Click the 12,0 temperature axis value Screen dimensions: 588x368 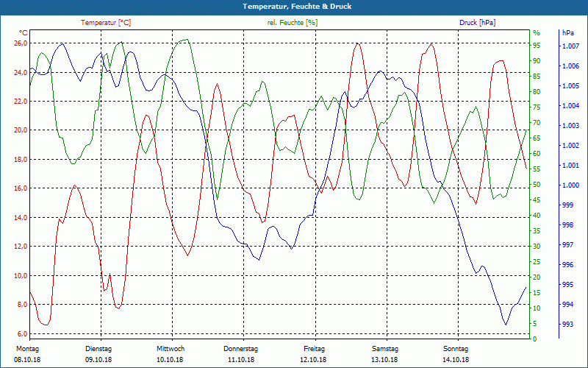(x=21, y=247)
